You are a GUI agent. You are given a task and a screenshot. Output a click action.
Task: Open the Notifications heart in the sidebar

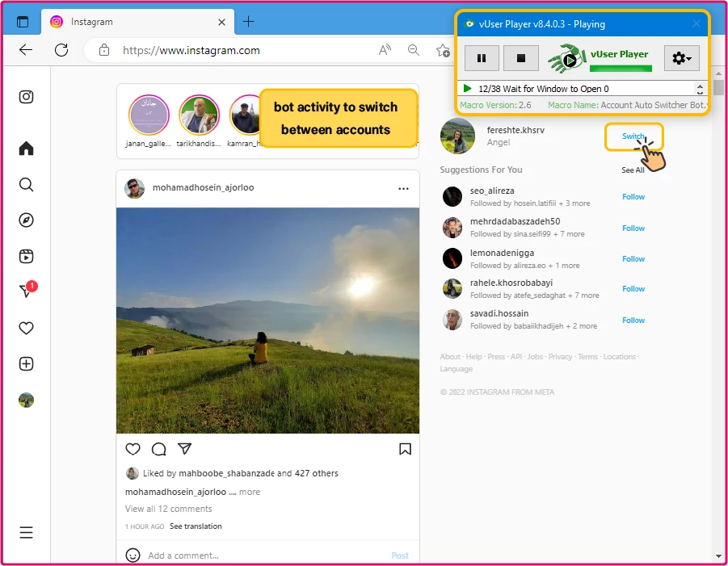coord(26,328)
